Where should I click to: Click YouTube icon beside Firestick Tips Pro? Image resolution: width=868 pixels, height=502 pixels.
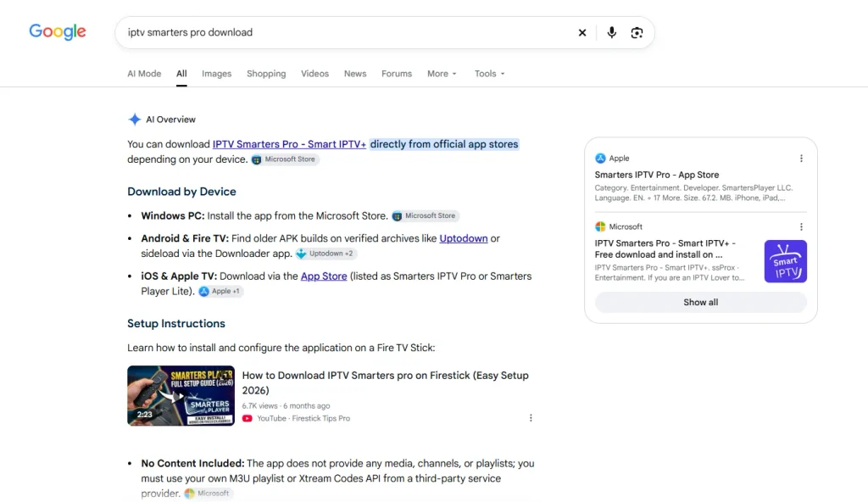coord(248,418)
